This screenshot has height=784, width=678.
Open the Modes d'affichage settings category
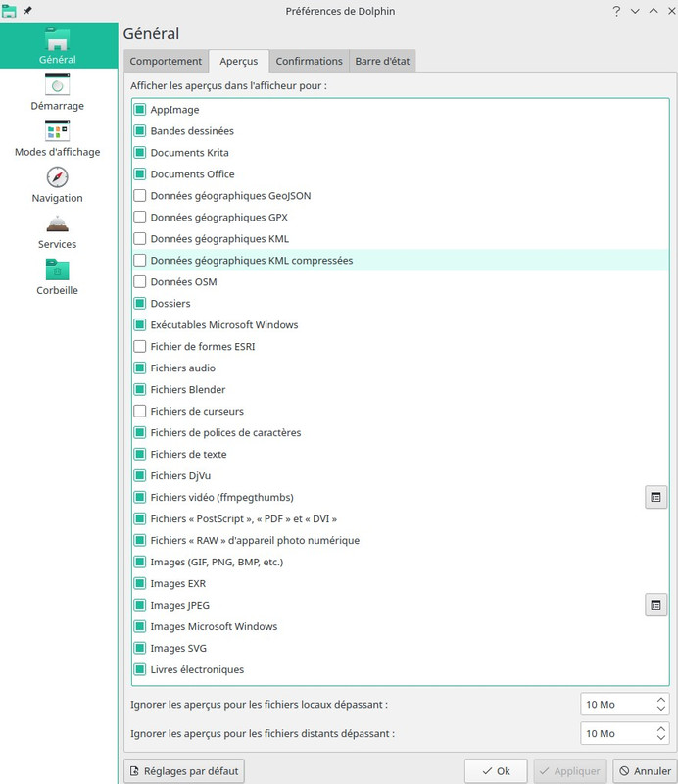pos(58,138)
